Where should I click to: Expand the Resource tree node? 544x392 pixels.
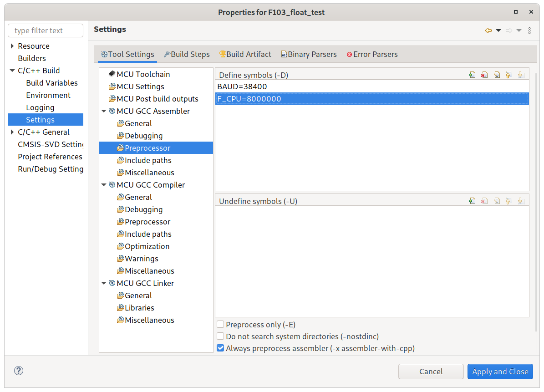(12, 46)
